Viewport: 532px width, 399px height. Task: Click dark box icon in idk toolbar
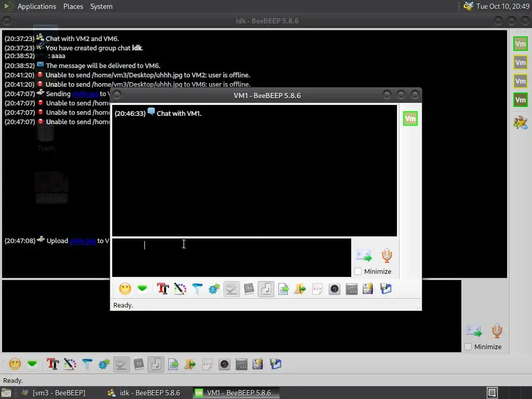coord(242,364)
